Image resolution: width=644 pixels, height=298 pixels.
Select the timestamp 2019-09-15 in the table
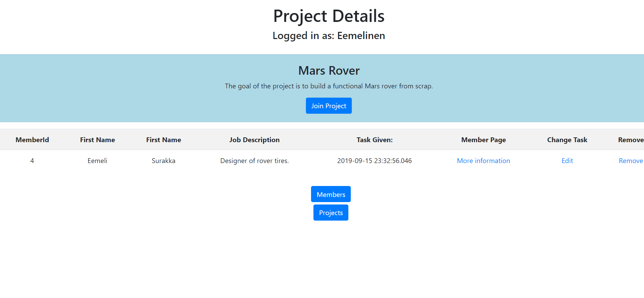pos(374,161)
